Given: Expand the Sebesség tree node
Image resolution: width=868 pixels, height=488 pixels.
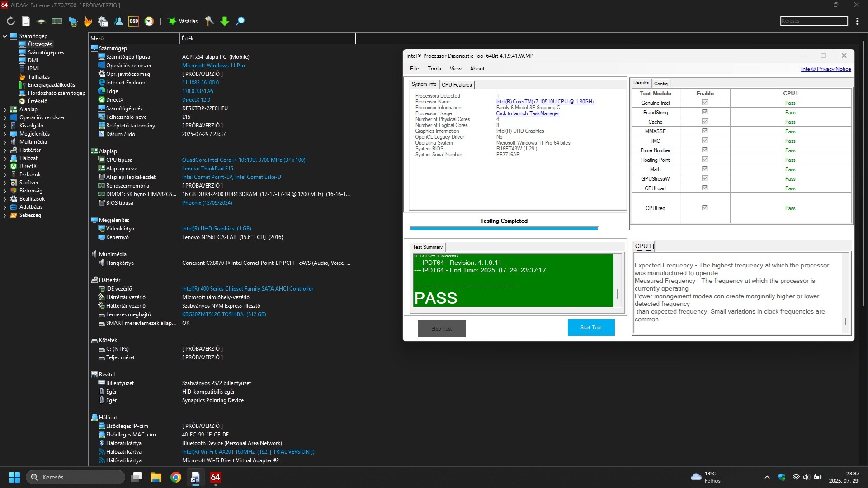Looking at the screenshot, I should tap(5, 215).
